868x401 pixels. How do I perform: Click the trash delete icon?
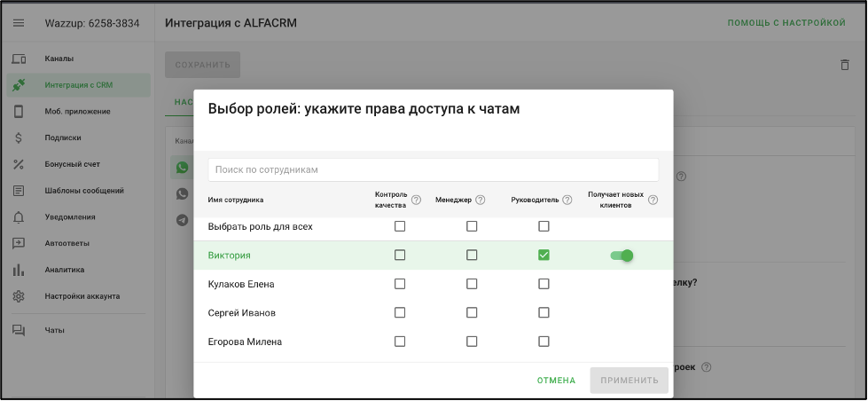pyautogui.click(x=844, y=65)
